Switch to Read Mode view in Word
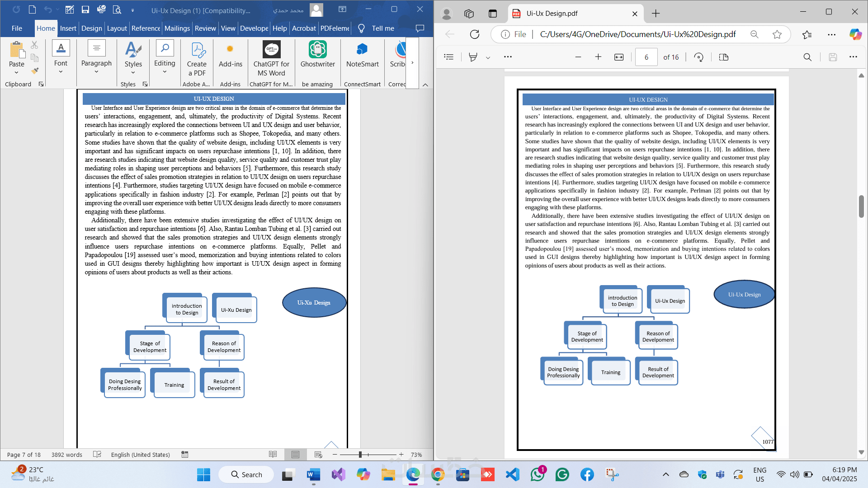The height and width of the screenshot is (488, 868). click(273, 455)
